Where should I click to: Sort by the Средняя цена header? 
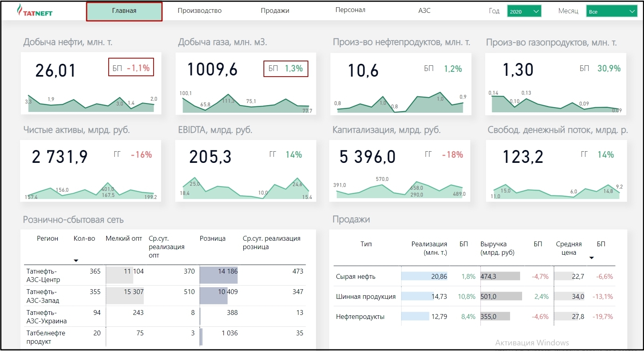coord(569,248)
